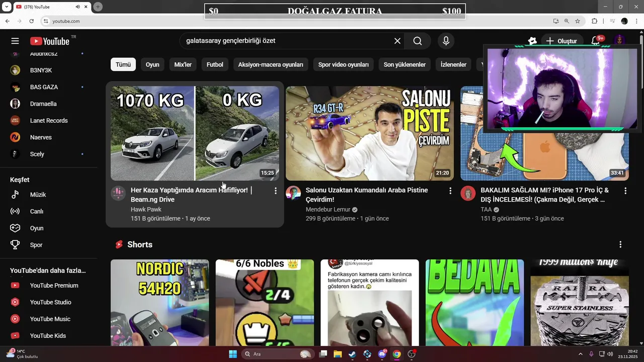Open the tab search dropdown arrow
644x362 pixels.
point(7,7)
